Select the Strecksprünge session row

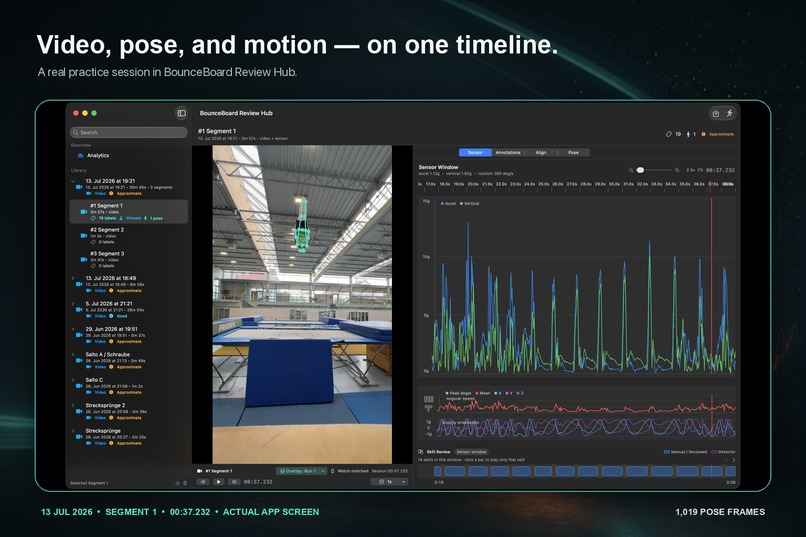point(129,436)
